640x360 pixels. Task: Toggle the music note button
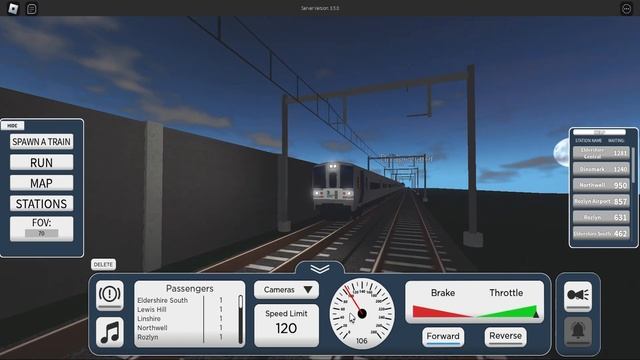(110, 332)
